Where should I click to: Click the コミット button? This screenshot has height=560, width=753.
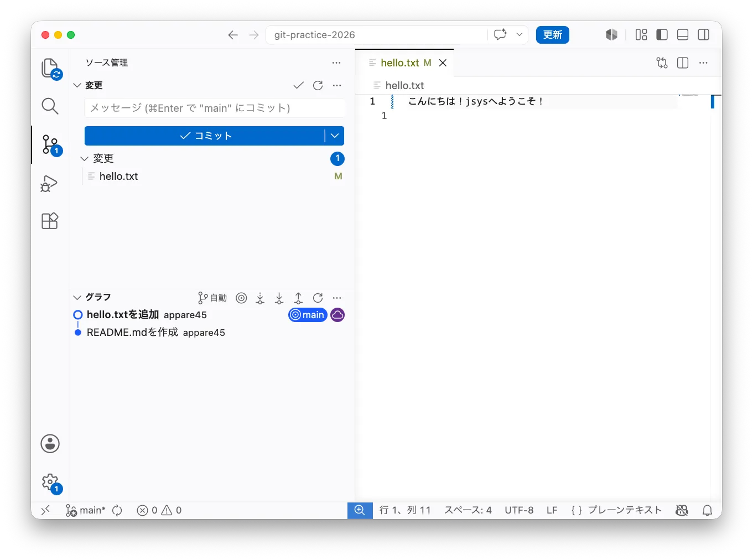coord(204,136)
